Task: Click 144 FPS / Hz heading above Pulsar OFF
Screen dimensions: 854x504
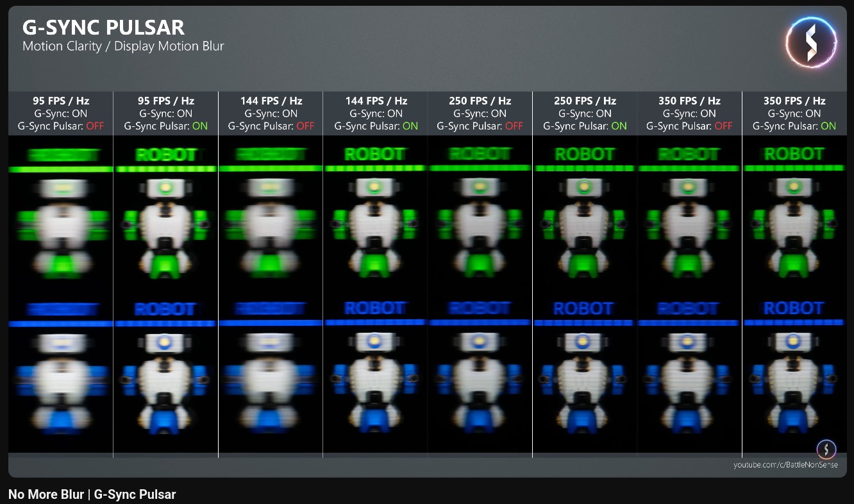Action: point(271,101)
